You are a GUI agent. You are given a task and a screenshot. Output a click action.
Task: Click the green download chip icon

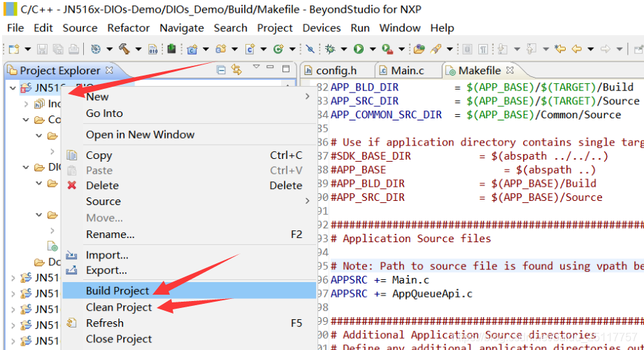coord(172,50)
